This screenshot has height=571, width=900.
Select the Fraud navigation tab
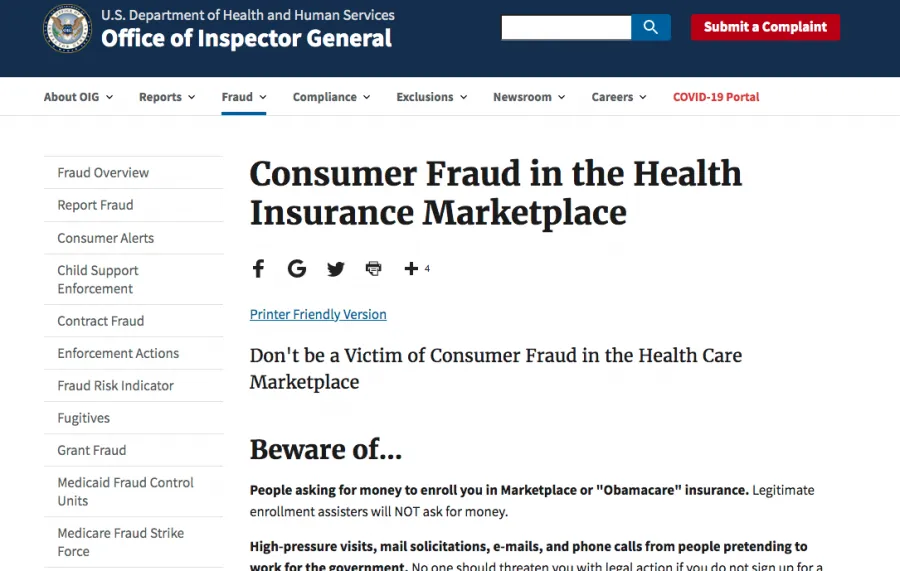(x=244, y=97)
